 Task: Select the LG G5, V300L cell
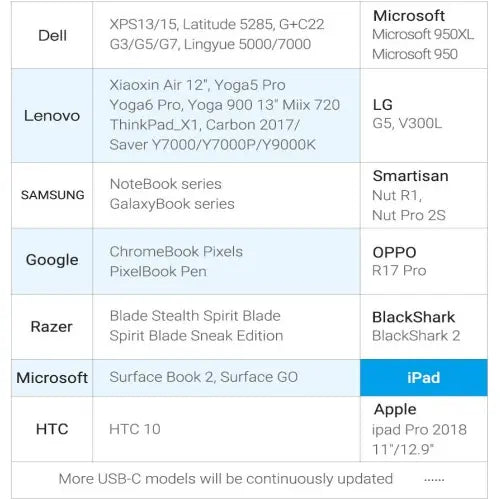pos(424,116)
